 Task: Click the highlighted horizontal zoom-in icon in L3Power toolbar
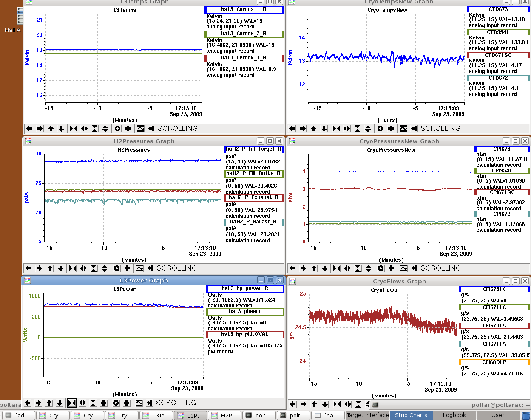pyautogui.click(x=72, y=403)
